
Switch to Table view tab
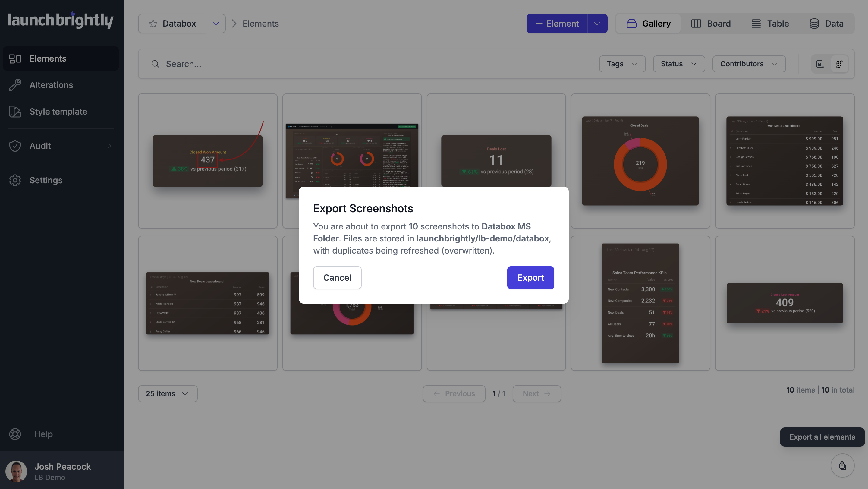coord(770,24)
